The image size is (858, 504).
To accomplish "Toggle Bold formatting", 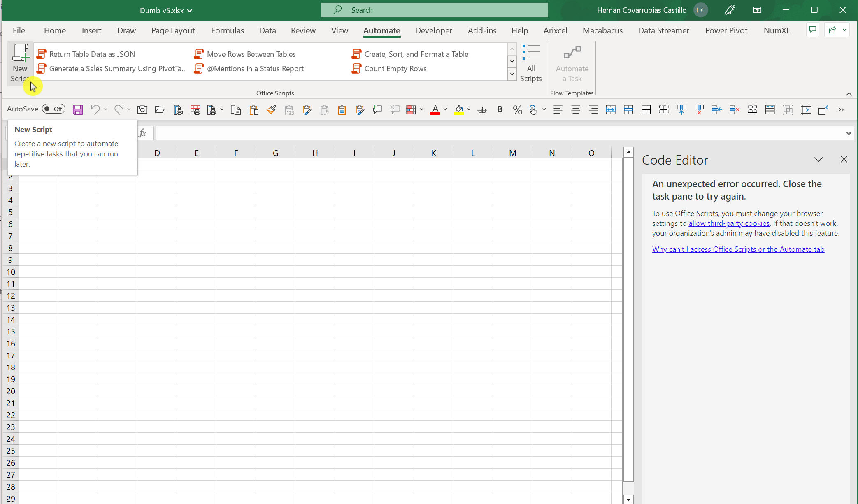I will coord(500,109).
